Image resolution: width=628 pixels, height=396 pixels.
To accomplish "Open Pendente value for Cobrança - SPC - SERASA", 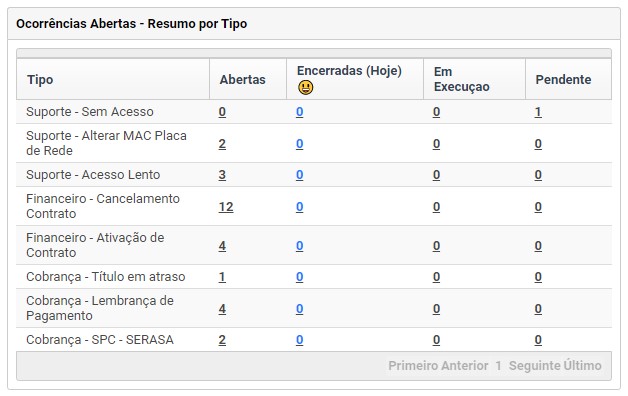I will pyautogui.click(x=538, y=340).
